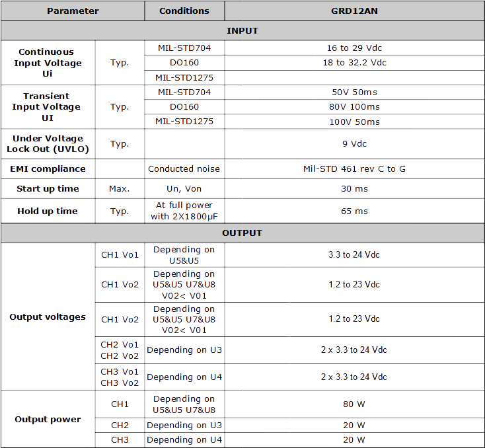Click the 30 ms start up time value
This screenshot has height=448, width=485.
click(354, 189)
